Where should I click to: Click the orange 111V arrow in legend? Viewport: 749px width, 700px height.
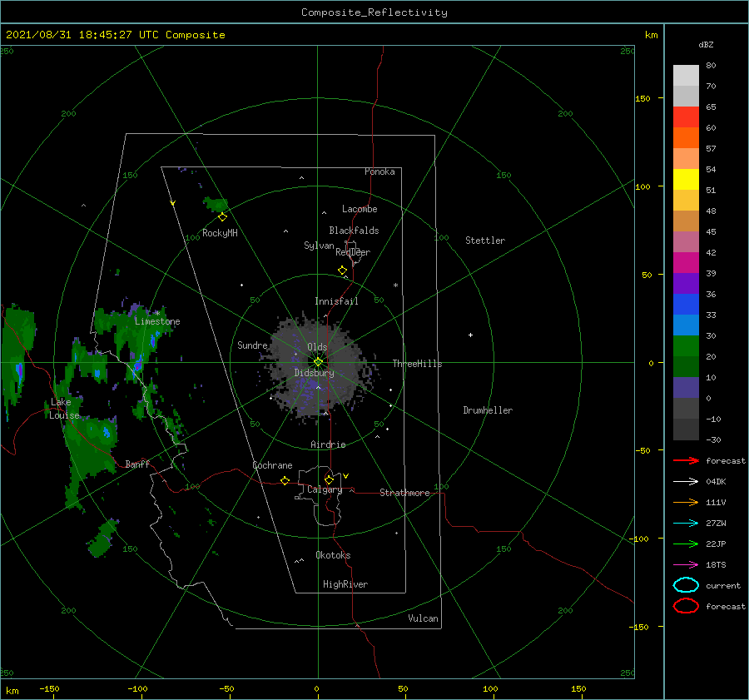click(686, 502)
